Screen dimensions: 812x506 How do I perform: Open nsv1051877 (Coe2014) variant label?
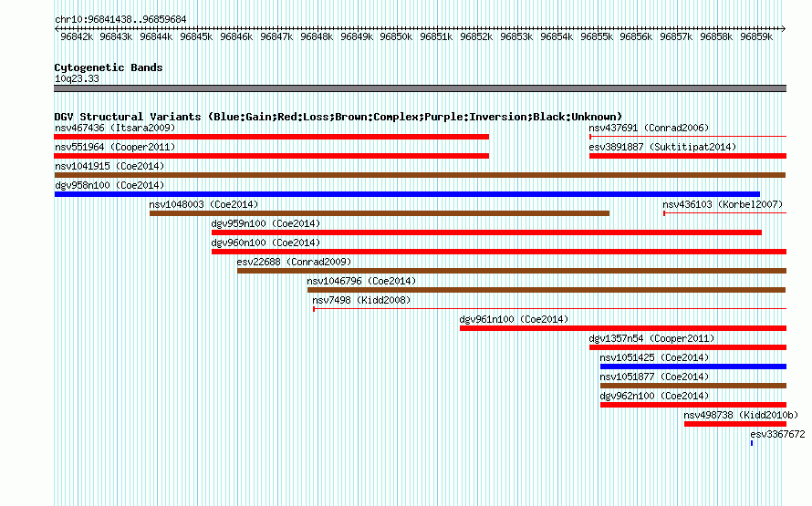(654, 377)
